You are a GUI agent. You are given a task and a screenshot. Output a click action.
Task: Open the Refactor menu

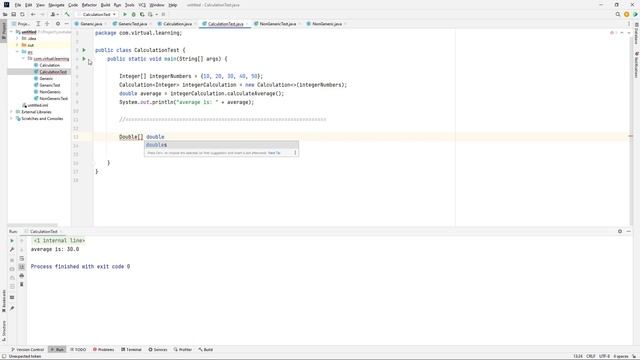tap(89, 5)
